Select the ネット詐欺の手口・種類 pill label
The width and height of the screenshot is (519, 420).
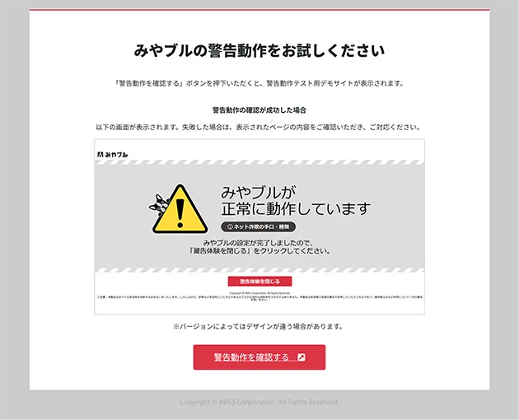point(258,226)
